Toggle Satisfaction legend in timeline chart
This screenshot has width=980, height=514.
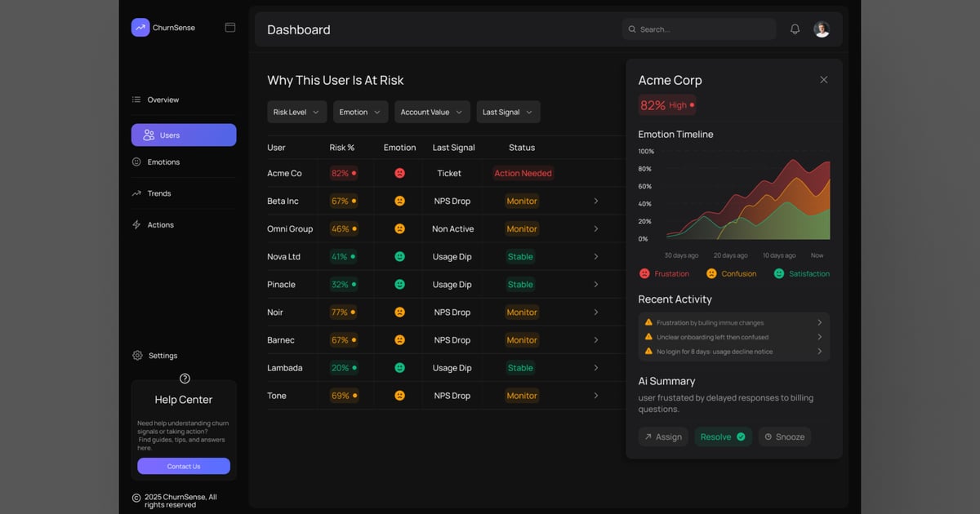coord(801,274)
